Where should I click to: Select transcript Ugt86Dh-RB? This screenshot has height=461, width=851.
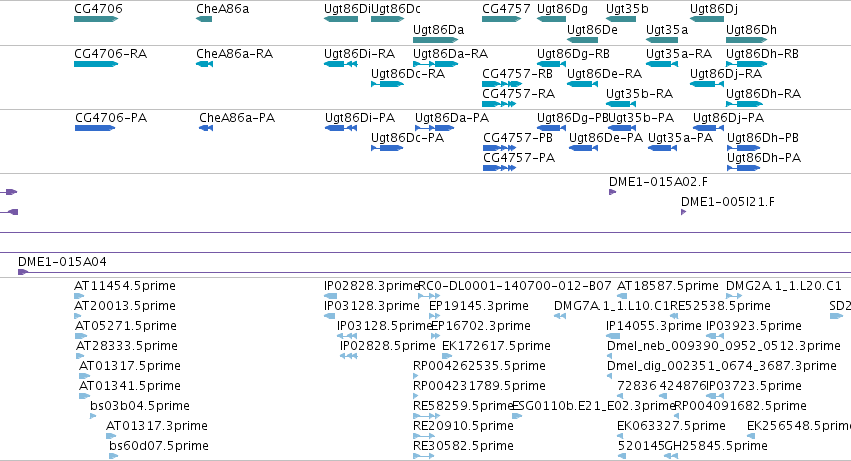click(746, 64)
